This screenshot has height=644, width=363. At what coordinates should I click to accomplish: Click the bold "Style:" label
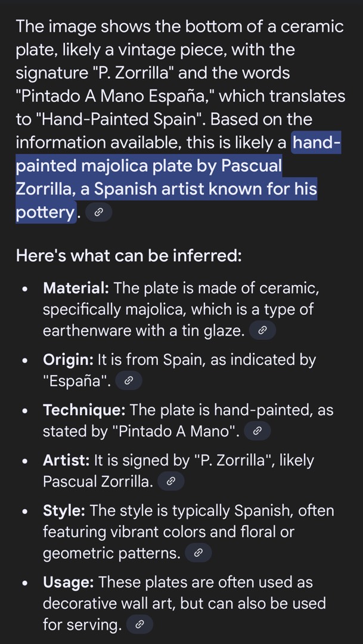pos(64,511)
